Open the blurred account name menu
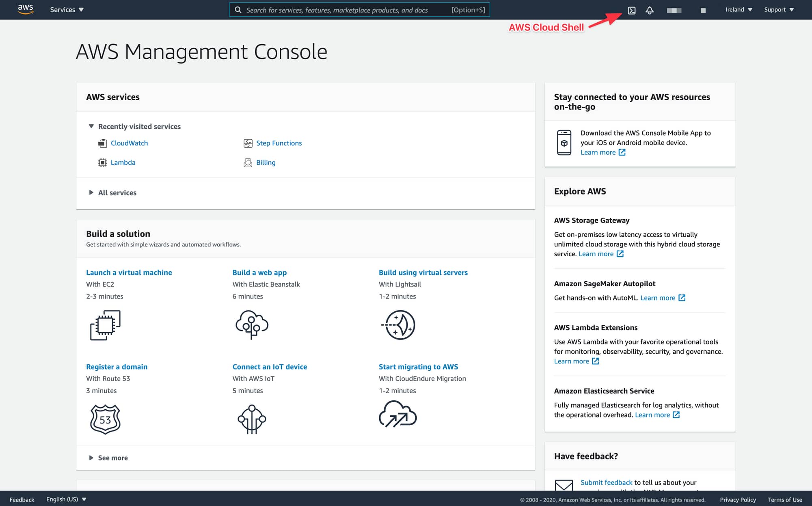This screenshot has width=812, height=506. (x=674, y=10)
